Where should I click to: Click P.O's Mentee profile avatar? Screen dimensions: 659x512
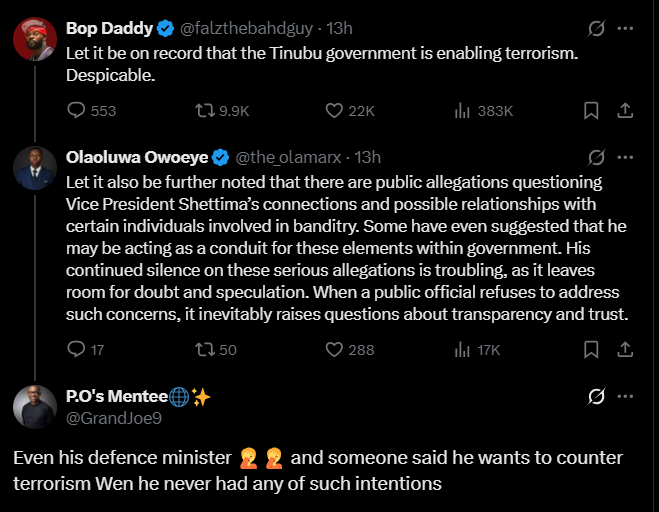(x=34, y=407)
